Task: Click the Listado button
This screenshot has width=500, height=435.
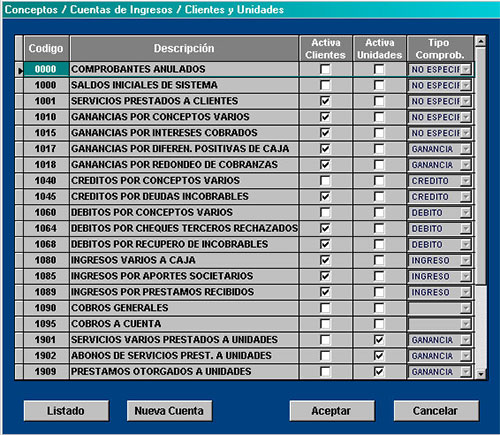Action: pos(66,411)
